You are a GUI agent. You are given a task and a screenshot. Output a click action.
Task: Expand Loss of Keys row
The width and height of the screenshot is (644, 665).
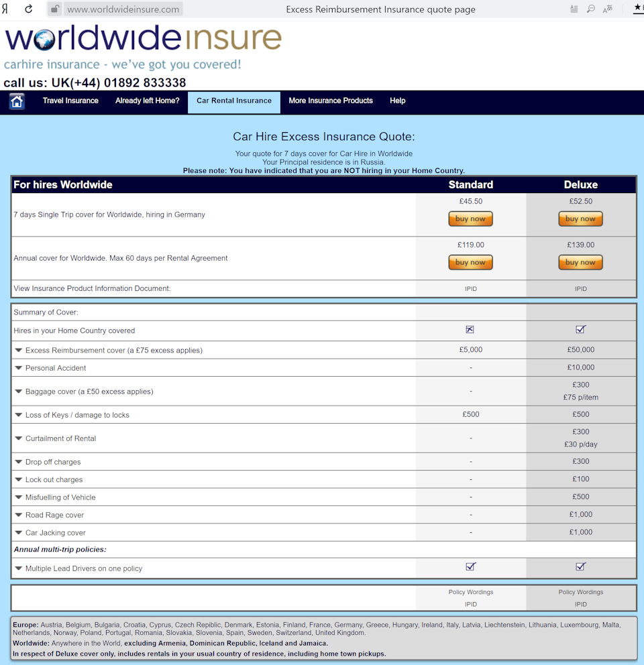tap(18, 415)
